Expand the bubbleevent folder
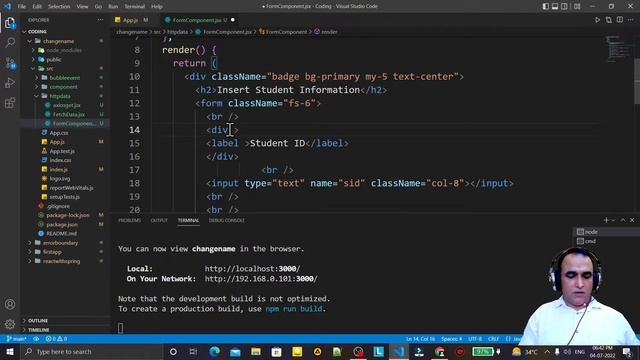The width and height of the screenshot is (640, 360). click(x=65, y=78)
